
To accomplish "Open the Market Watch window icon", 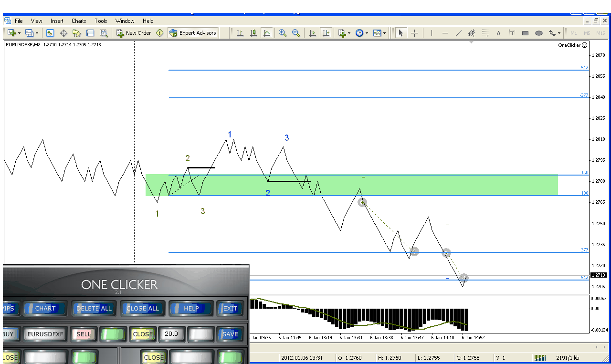I will click(50, 33).
